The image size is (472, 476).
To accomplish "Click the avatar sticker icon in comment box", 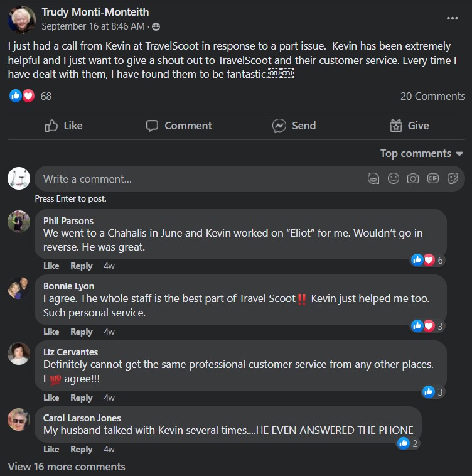I will pos(373,179).
